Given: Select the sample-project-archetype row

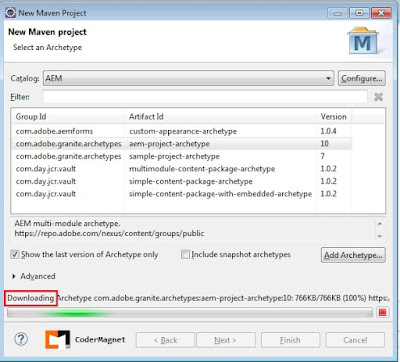Looking at the screenshot, I should pyautogui.click(x=182, y=156).
